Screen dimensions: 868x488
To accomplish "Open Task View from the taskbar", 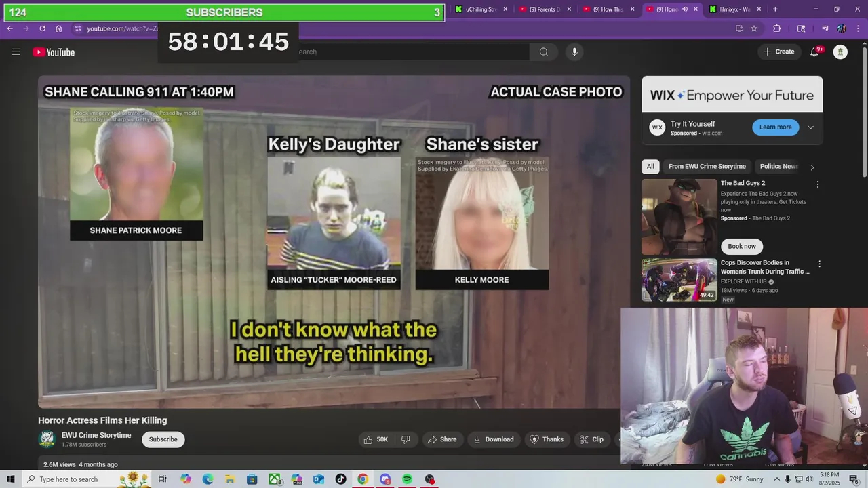I will 163,479.
